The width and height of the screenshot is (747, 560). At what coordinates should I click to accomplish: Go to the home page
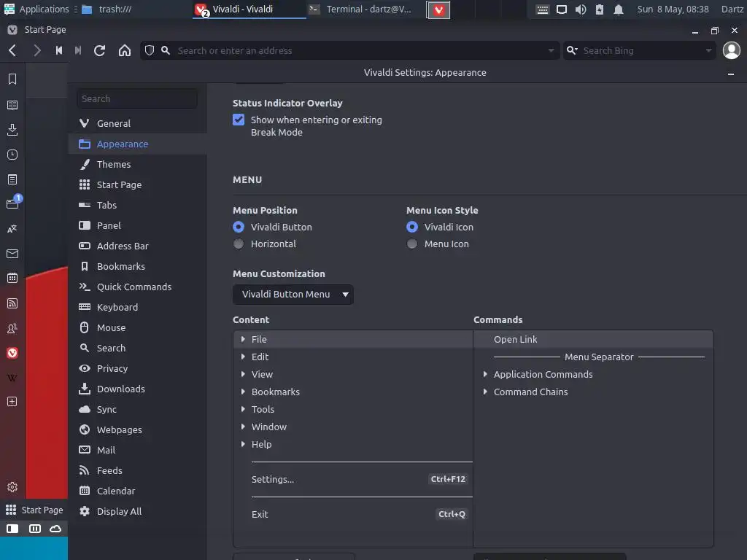point(124,50)
